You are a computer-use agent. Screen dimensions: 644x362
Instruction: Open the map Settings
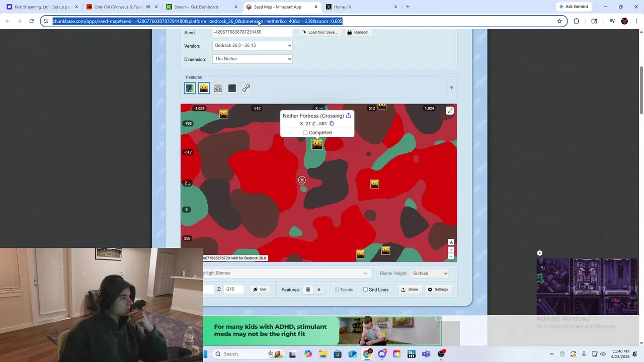(x=438, y=290)
